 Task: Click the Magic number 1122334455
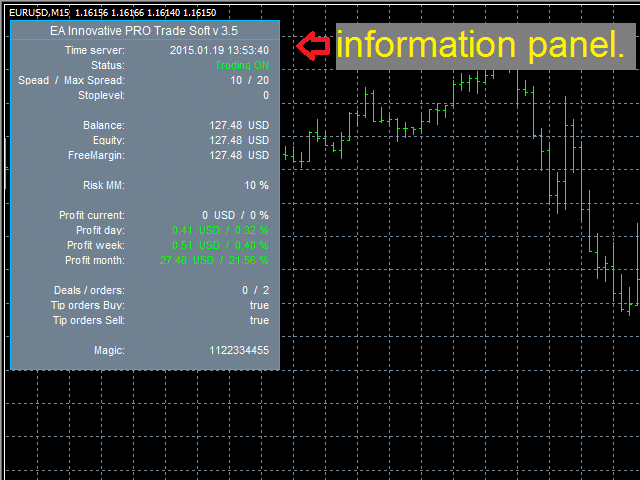[239, 350]
